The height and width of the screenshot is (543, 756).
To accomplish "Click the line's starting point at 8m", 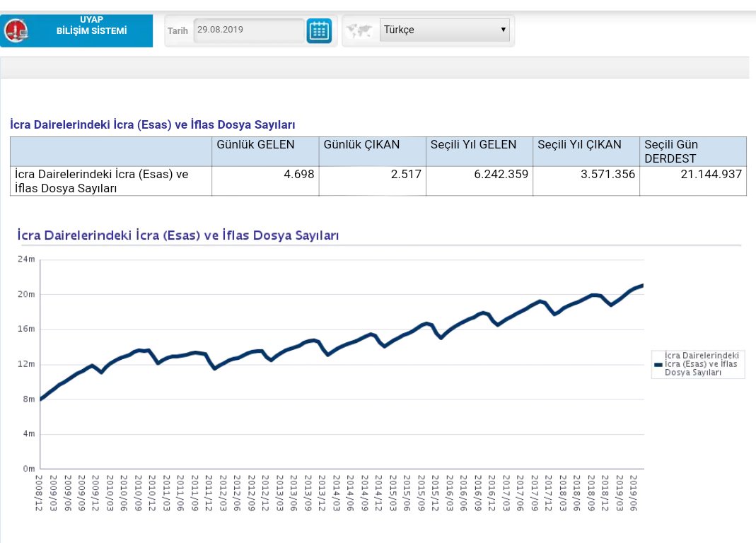I will pyautogui.click(x=40, y=399).
